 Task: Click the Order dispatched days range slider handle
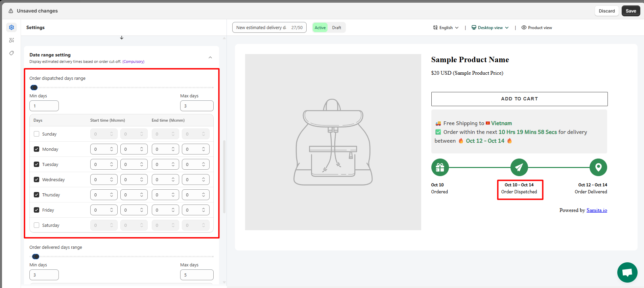(x=34, y=88)
